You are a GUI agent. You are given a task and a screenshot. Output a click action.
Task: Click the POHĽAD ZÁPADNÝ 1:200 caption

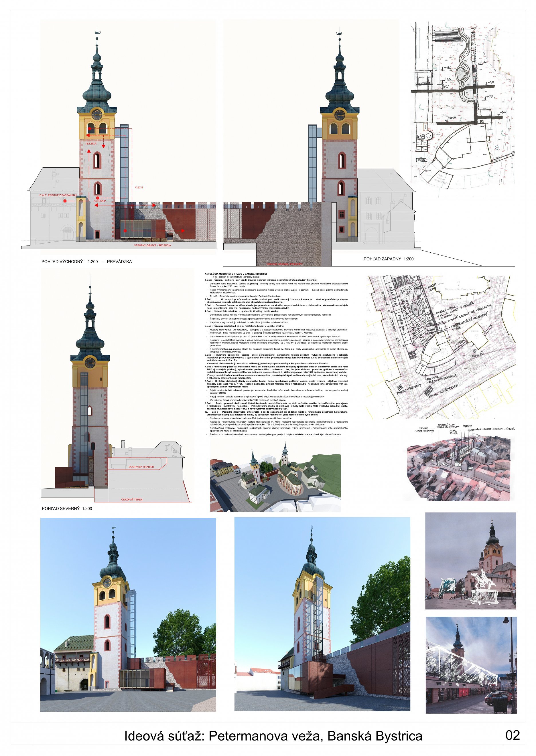click(388, 259)
